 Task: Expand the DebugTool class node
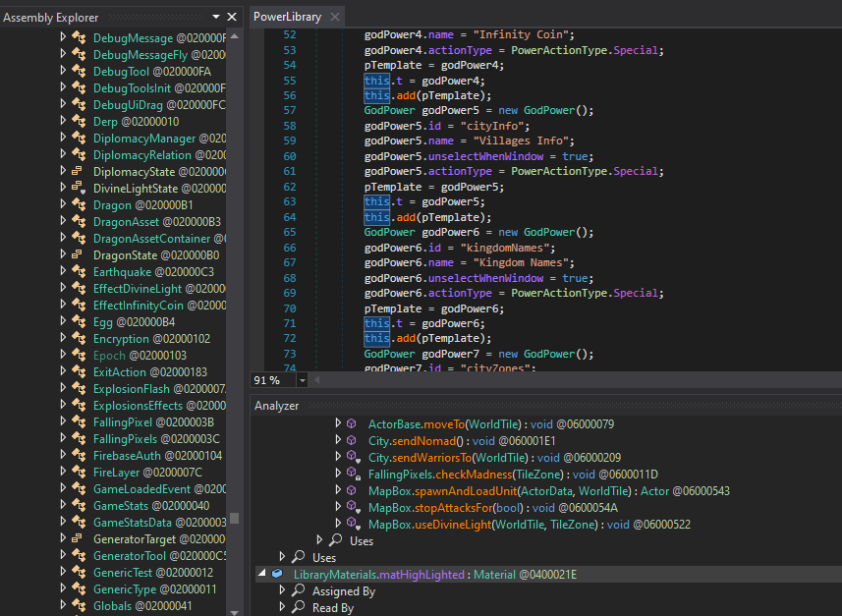click(64, 72)
